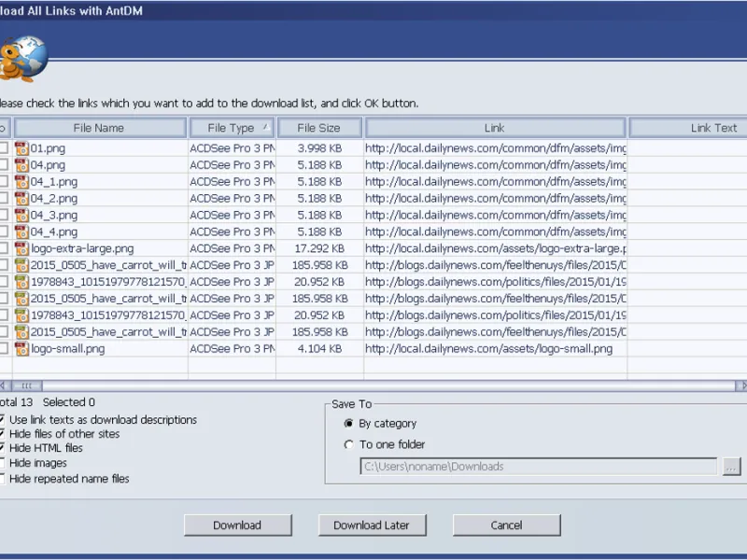
Task: Check the box for 04_2.png
Action: coord(4,198)
